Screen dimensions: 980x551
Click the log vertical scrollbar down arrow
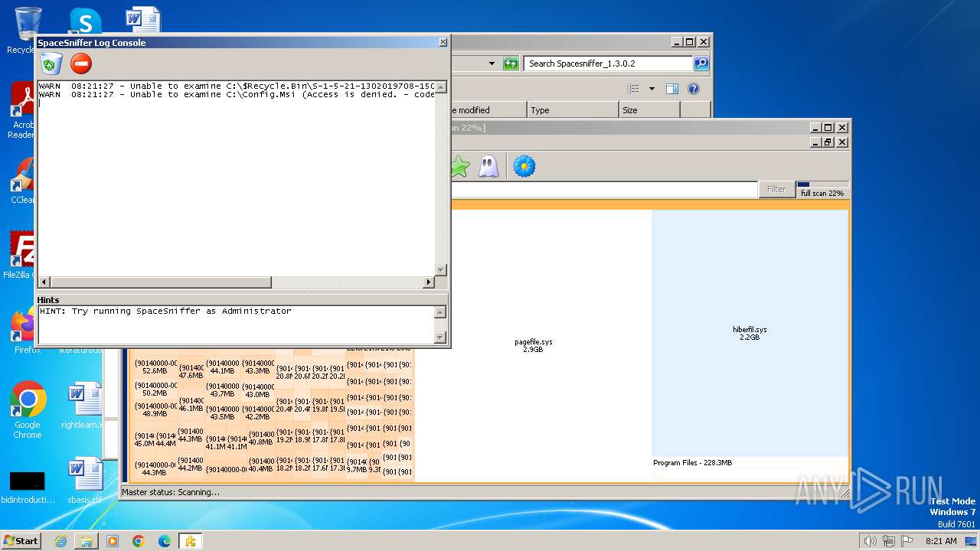tap(440, 270)
